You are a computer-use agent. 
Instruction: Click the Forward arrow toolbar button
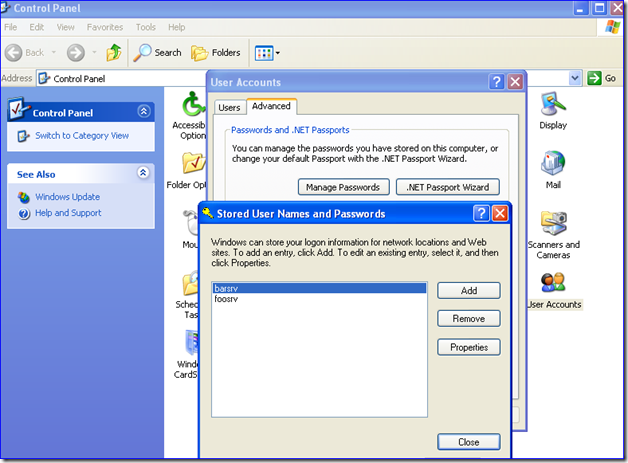[x=76, y=52]
